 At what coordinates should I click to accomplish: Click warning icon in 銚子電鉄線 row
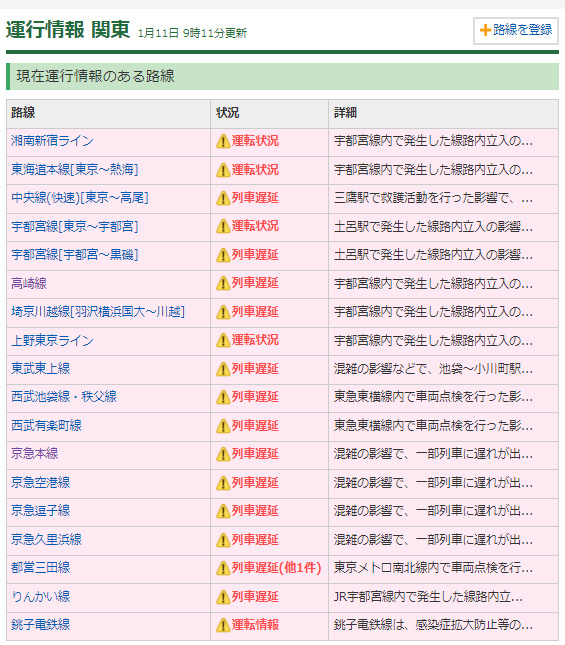223,625
